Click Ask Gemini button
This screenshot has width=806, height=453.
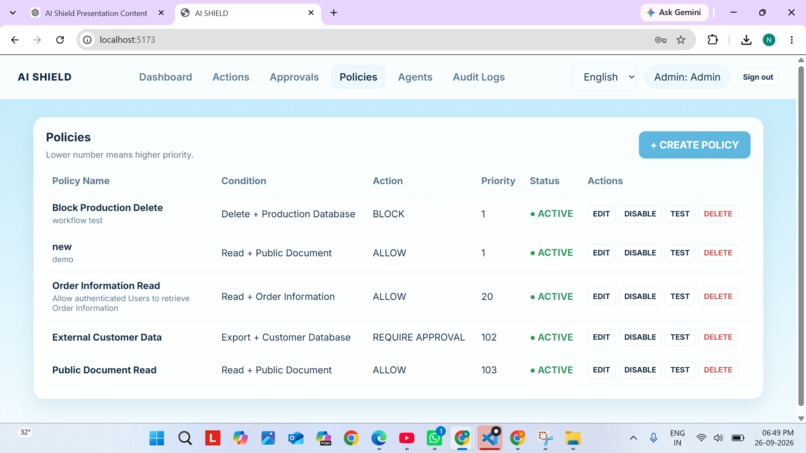coord(674,12)
